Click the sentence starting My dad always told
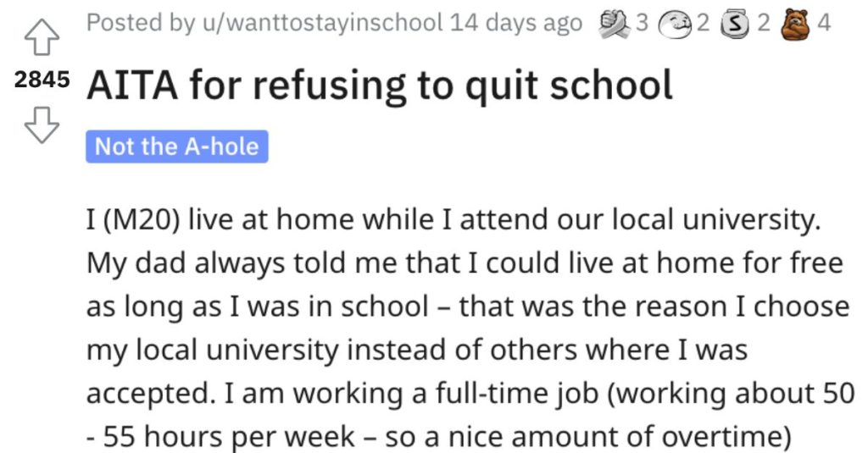The image size is (868, 453). 465,263
